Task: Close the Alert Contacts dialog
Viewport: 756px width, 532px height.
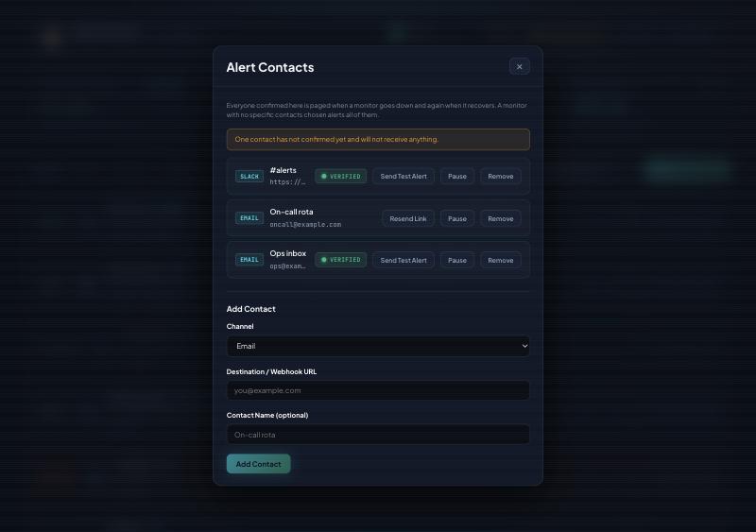Action: [x=519, y=66]
